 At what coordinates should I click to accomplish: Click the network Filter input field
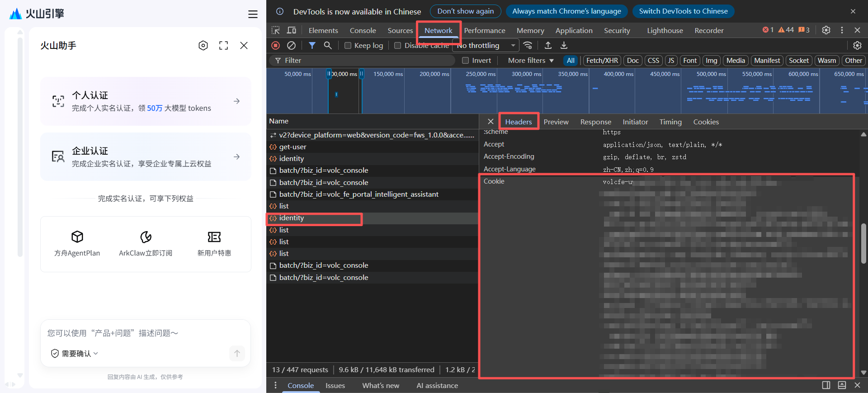click(x=363, y=60)
